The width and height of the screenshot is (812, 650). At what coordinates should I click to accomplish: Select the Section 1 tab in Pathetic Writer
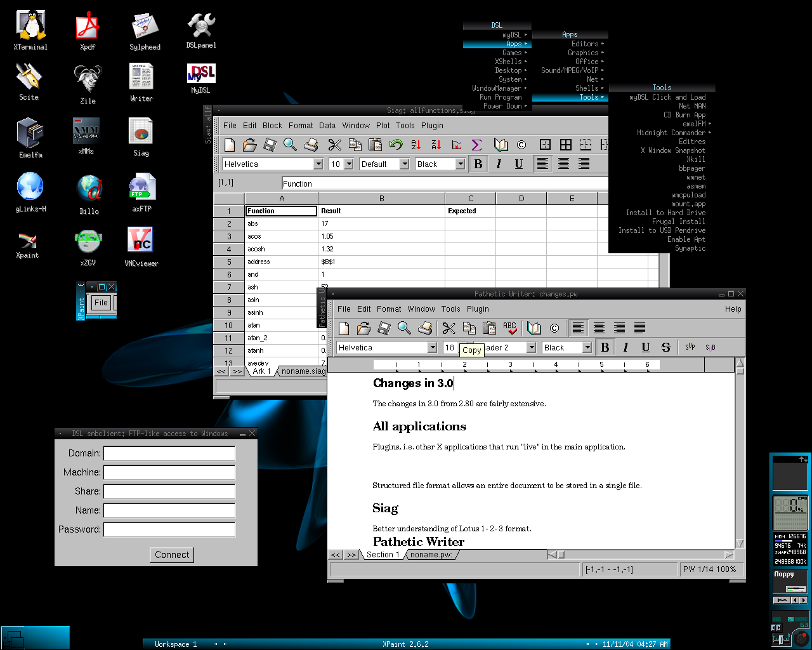(383, 555)
